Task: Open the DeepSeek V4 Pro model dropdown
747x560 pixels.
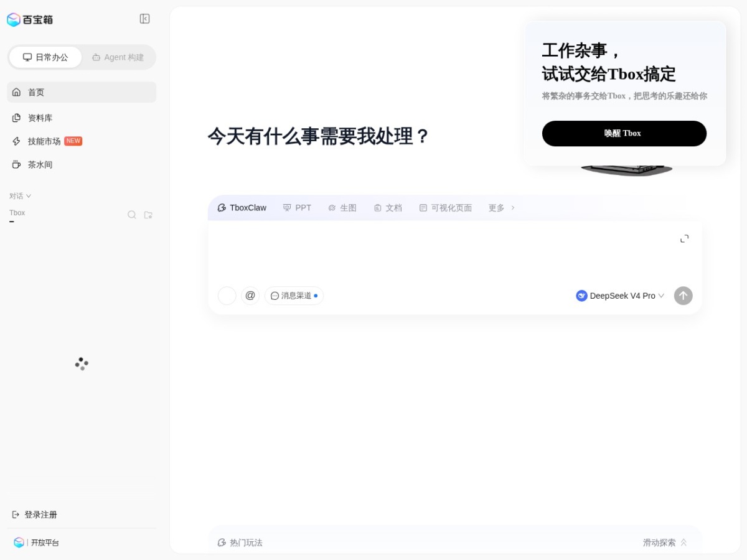Action: pyautogui.click(x=620, y=296)
